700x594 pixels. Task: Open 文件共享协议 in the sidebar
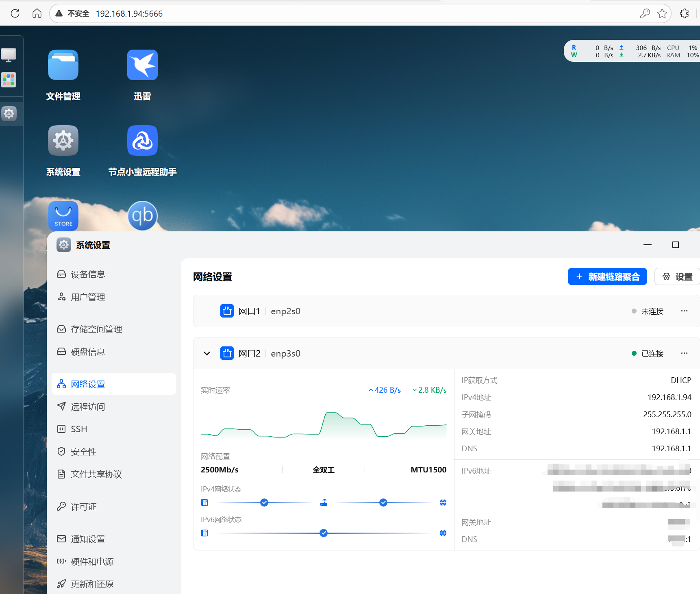pyautogui.click(x=96, y=474)
